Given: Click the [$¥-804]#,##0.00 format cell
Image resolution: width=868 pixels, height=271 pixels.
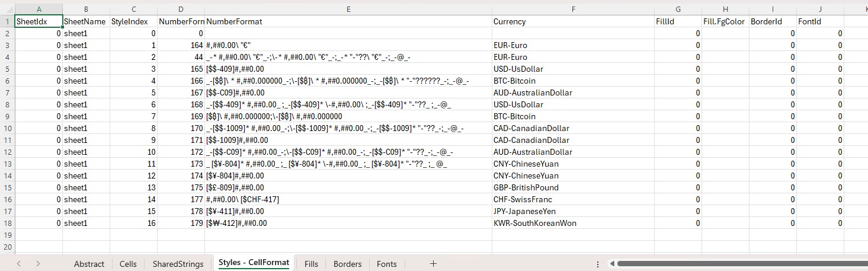Looking at the screenshot, I should 348,176.
